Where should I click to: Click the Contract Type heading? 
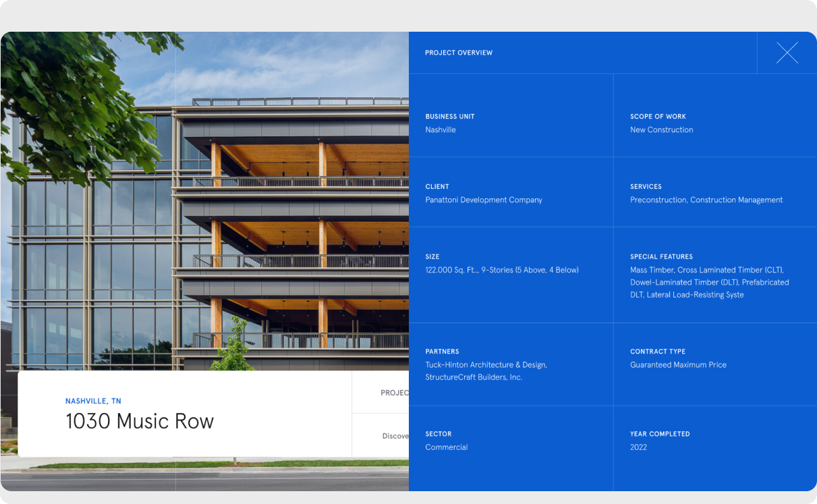pyautogui.click(x=658, y=352)
